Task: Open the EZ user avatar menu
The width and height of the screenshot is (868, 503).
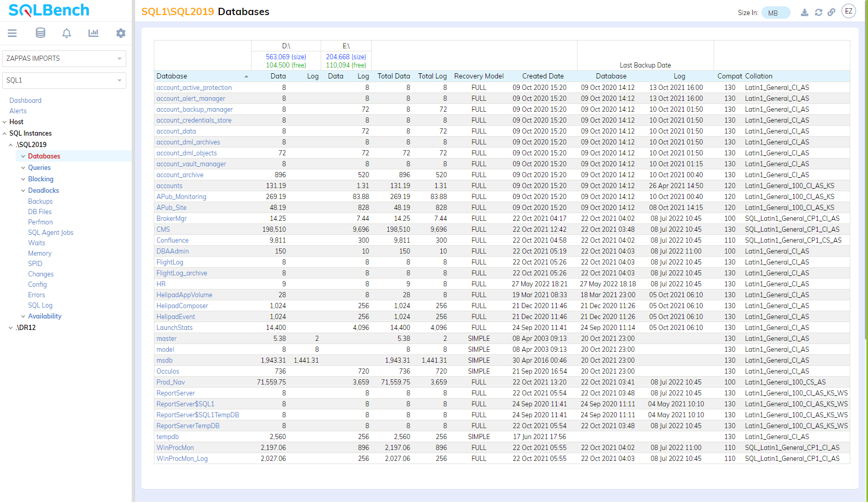Action: click(x=849, y=11)
